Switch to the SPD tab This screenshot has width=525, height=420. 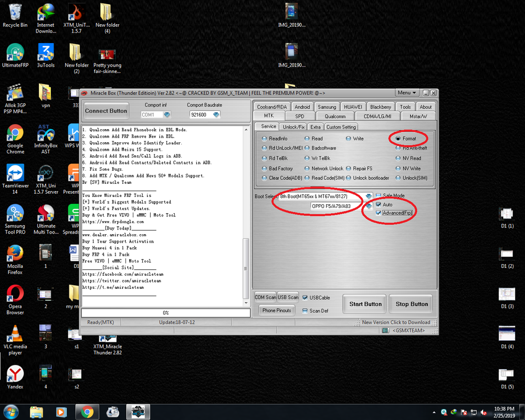pyautogui.click(x=300, y=116)
